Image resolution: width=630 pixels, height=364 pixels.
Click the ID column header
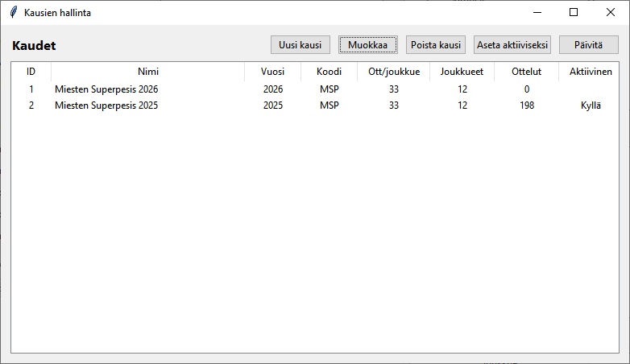pos(31,72)
